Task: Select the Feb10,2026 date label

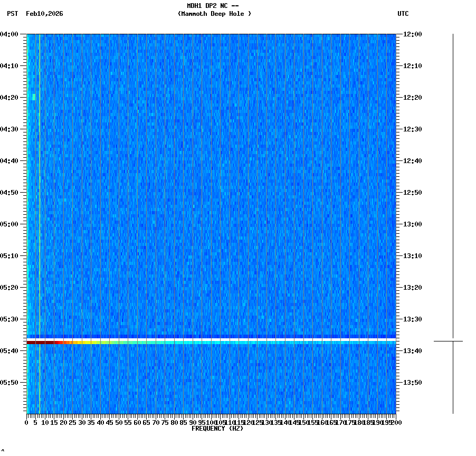Action: coord(44,14)
